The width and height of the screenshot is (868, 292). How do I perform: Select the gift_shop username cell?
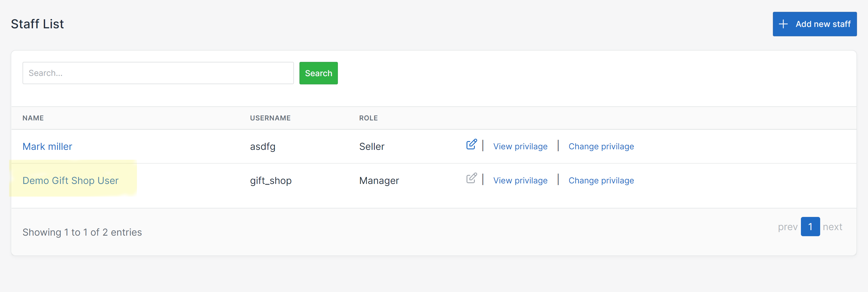click(x=271, y=181)
